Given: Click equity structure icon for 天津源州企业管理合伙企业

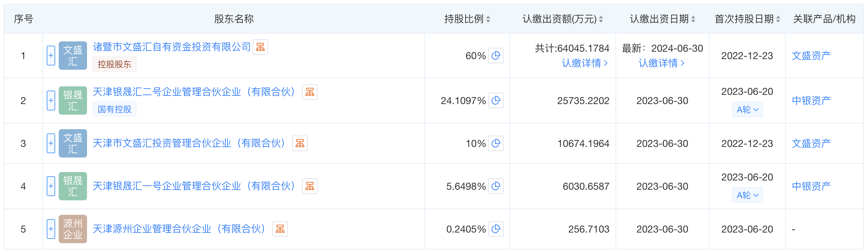Looking at the screenshot, I should coord(280,229).
